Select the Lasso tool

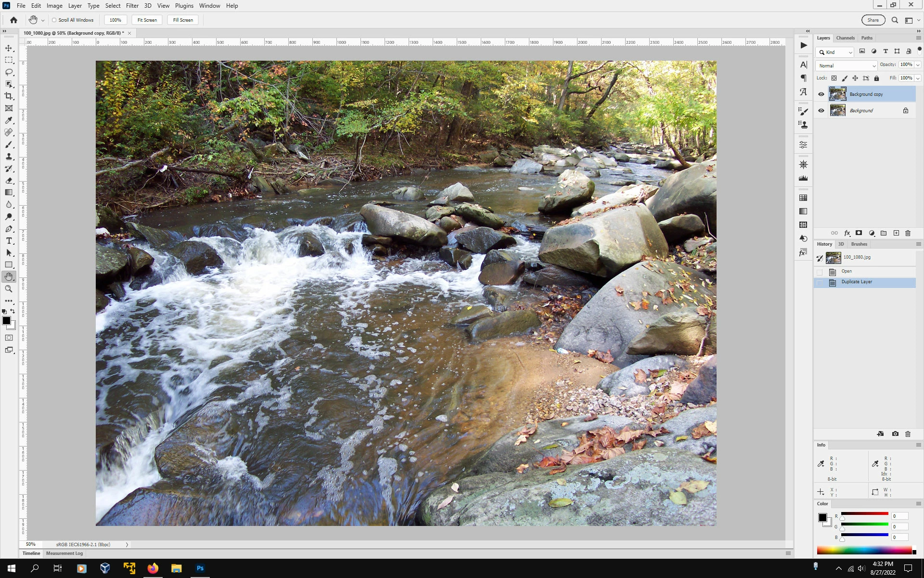pos(9,72)
